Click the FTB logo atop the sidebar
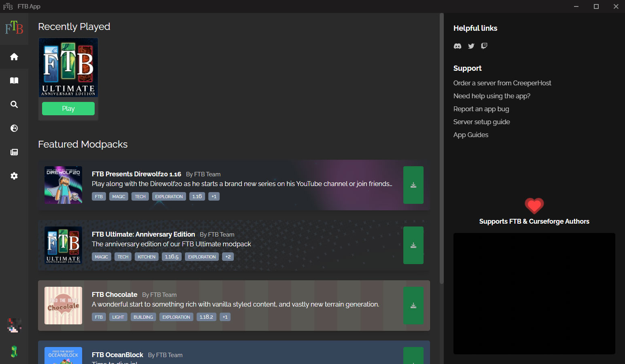Screen dimensions: 625x364 tap(14, 28)
